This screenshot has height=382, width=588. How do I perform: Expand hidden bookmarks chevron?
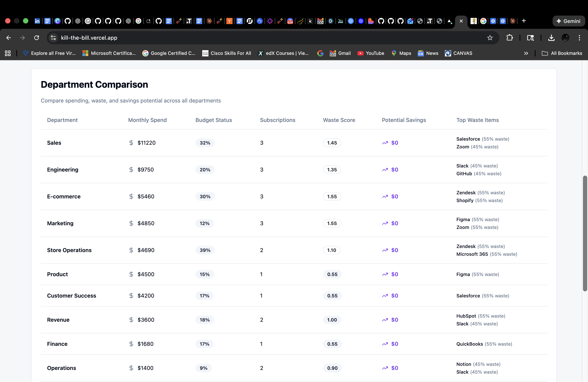click(x=526, y=53)
